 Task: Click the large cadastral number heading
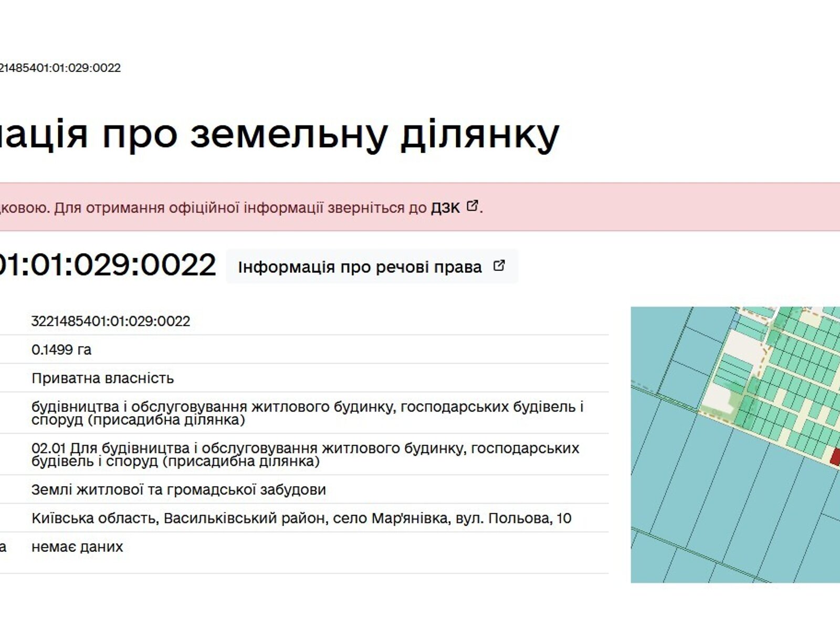pos(107,264)
